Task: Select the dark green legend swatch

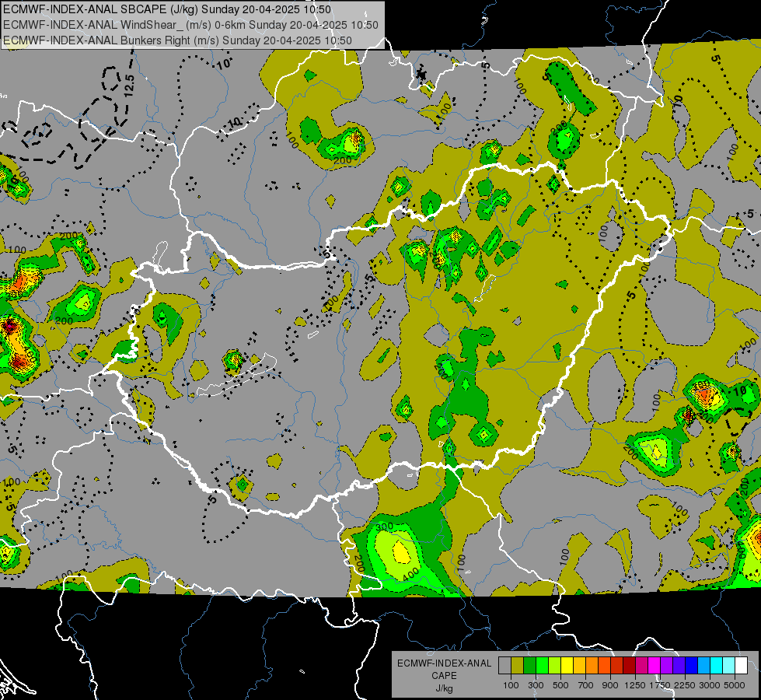Action: 529,666
